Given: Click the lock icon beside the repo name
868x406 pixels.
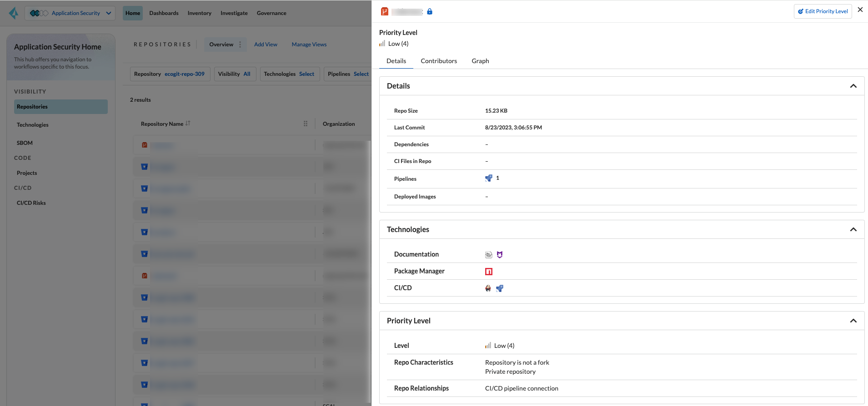Looking at the screenshot, I should tap(430, 12).
